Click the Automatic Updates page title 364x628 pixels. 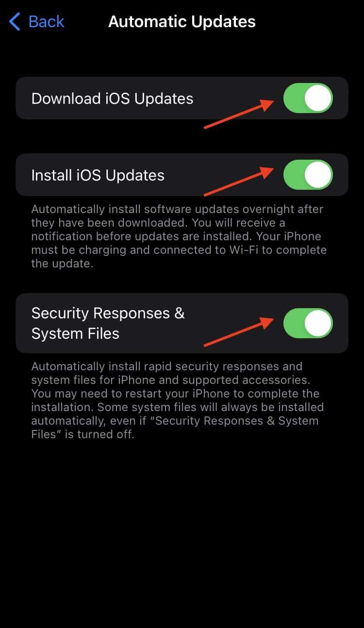(x=182, y=22)
